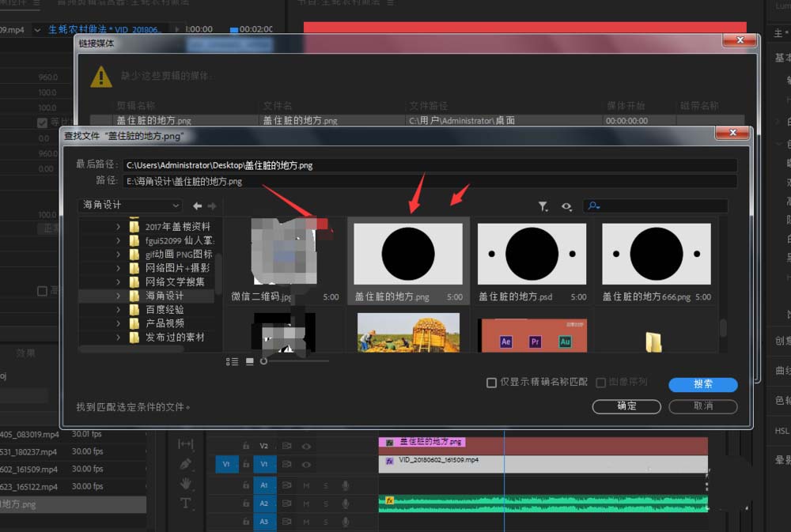The image size is (791, 532).
Task: Toggle sync lock on track A1
Action: click(x=286, y=485)
